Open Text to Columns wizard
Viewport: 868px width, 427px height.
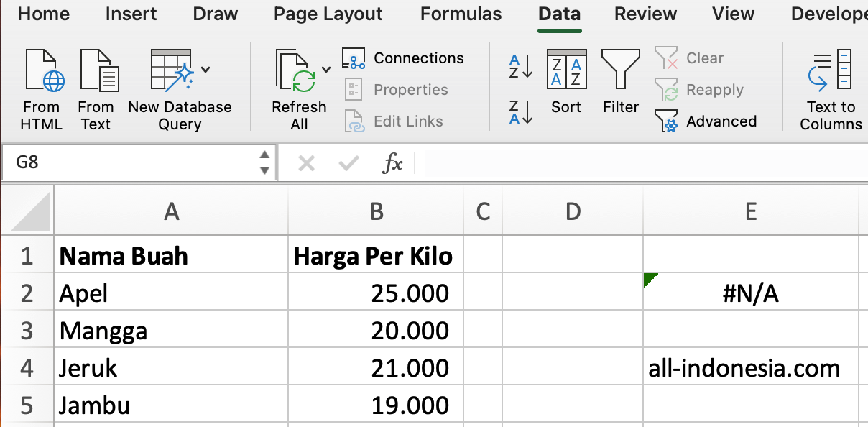point(831,72)
